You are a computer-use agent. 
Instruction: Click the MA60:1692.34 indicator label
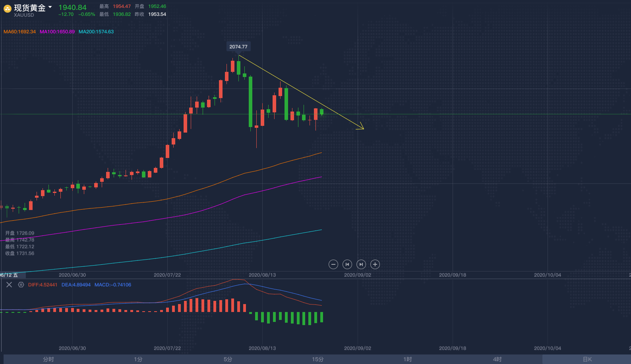(x=19, y=32)
